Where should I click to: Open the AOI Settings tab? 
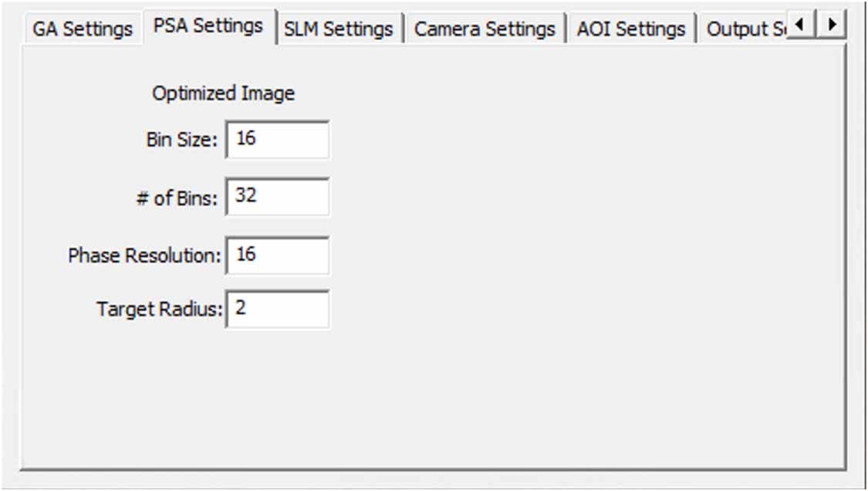pyautogui.click(x=632, y=28)
